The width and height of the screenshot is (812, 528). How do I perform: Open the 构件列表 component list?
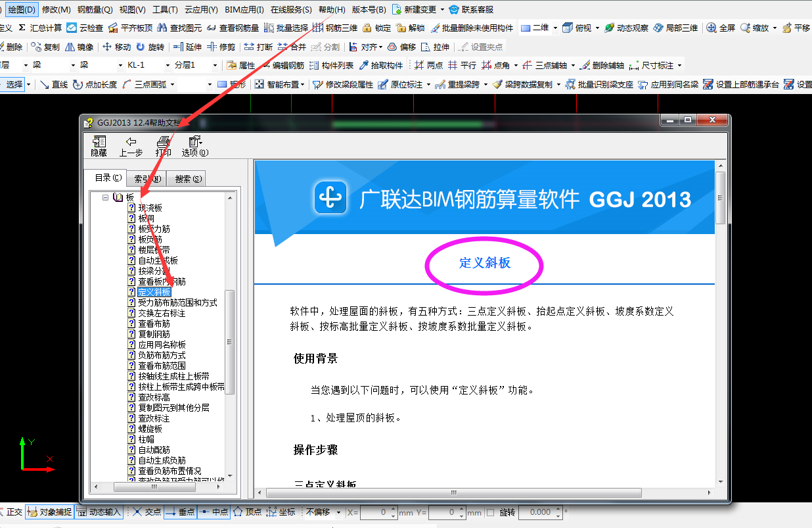(x=332, y=65)
